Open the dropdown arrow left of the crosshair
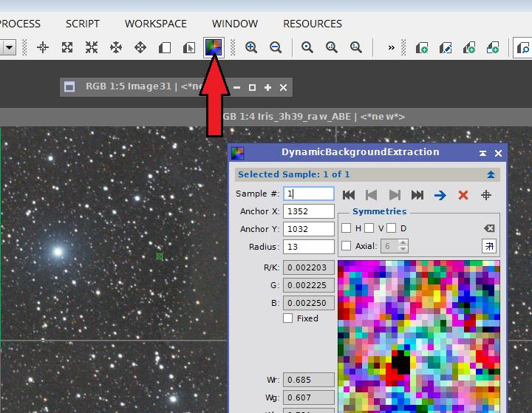Viewport: 532px width, 413px height. [x=9, y=47]
